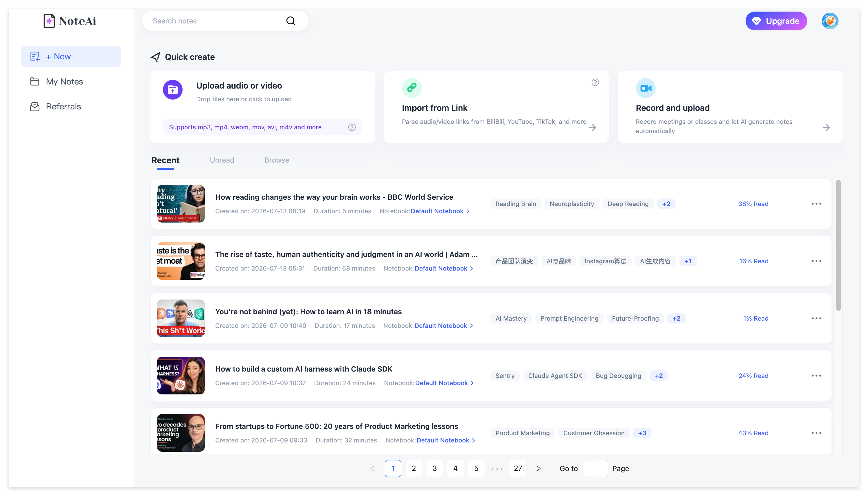Open Default Notebook for learn AI note
The width and height of the screenshot is (868, 496).
point(444,325)
